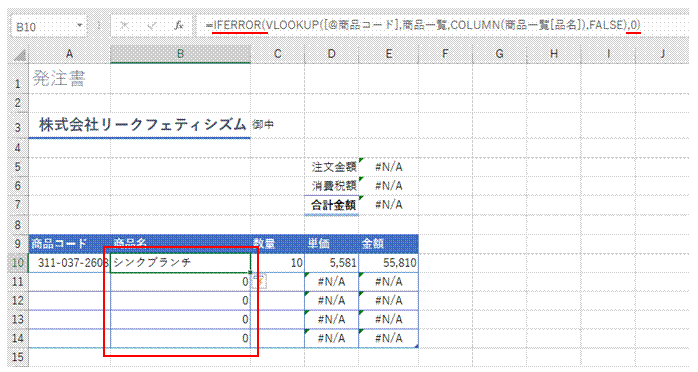698x372 pixels.
Task: Click the 単価 table header
Action: [331, 244]
